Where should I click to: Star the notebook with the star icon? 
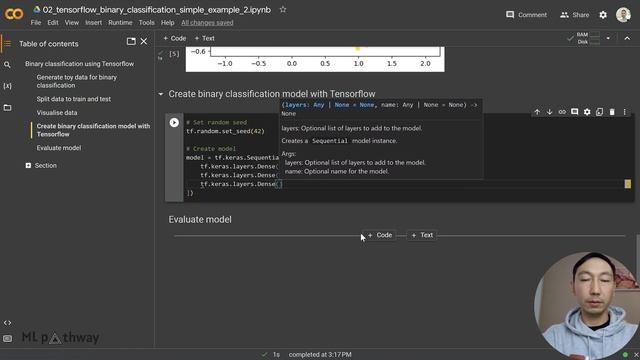(x=283, y=10)
